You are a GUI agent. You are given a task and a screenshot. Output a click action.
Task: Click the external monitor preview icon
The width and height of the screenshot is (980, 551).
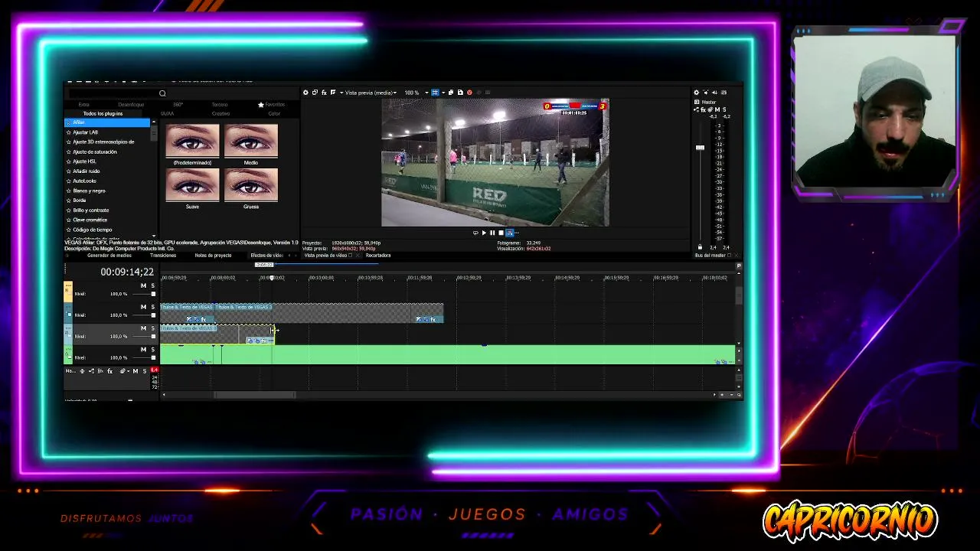pos(315,93)
